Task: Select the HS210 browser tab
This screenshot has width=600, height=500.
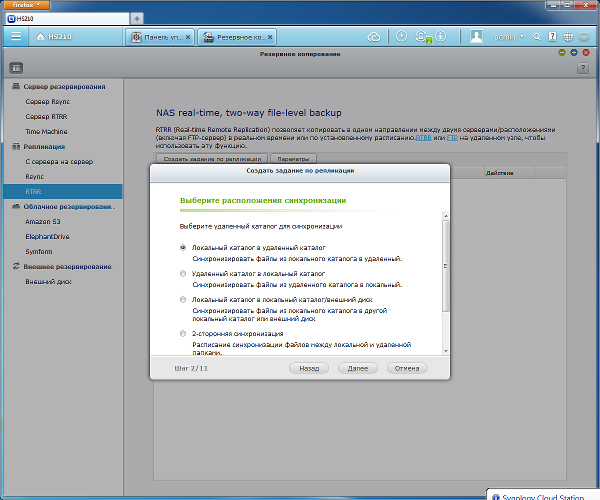Action: (x=68, y=18)
